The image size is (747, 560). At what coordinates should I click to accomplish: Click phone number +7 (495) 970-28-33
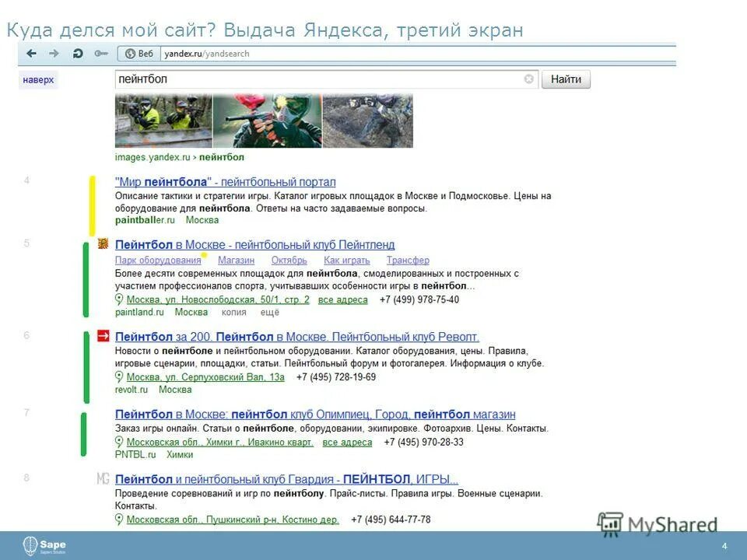point(423,442)
